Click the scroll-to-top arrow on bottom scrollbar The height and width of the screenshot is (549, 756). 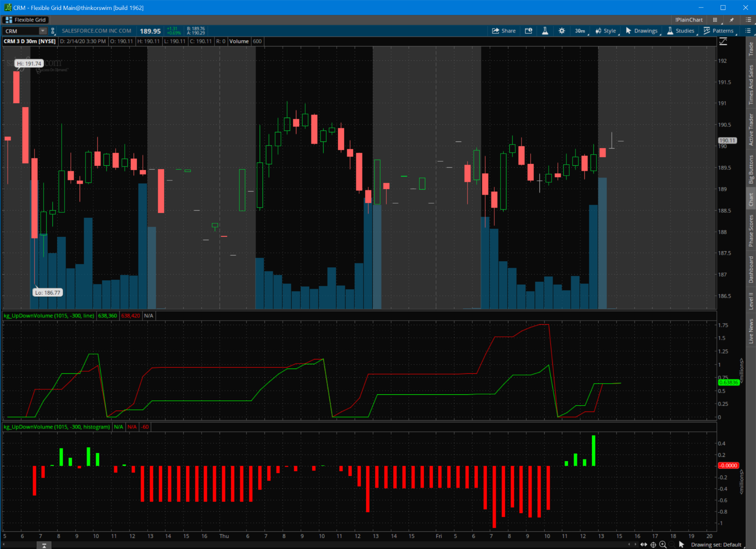44,545
